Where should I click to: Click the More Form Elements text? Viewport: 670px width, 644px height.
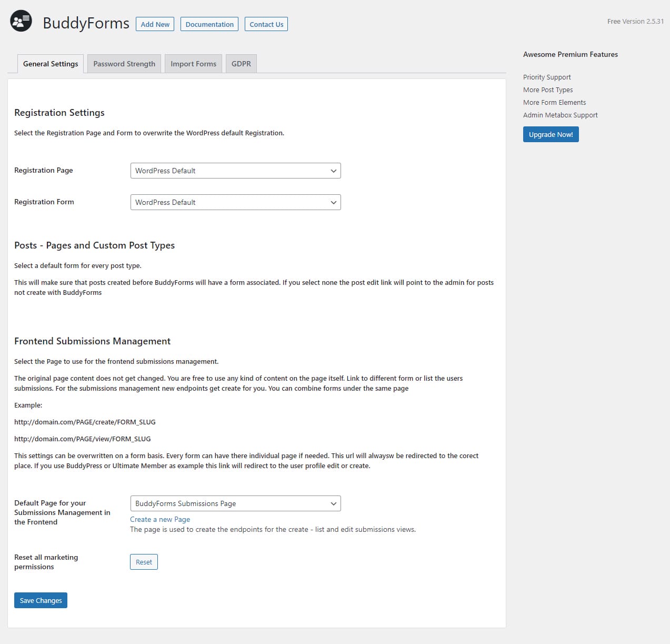[554, 102]
